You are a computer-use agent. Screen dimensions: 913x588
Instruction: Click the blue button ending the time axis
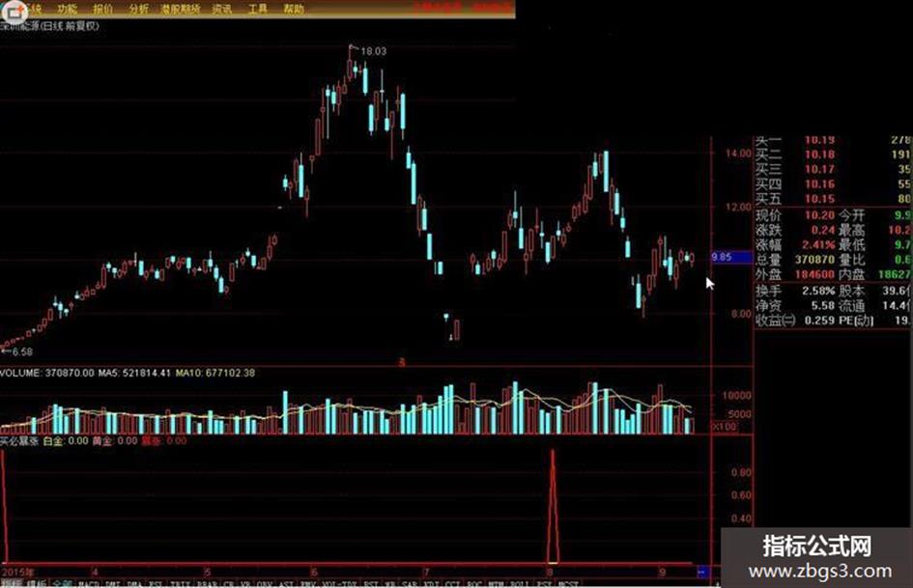[702, 573]
